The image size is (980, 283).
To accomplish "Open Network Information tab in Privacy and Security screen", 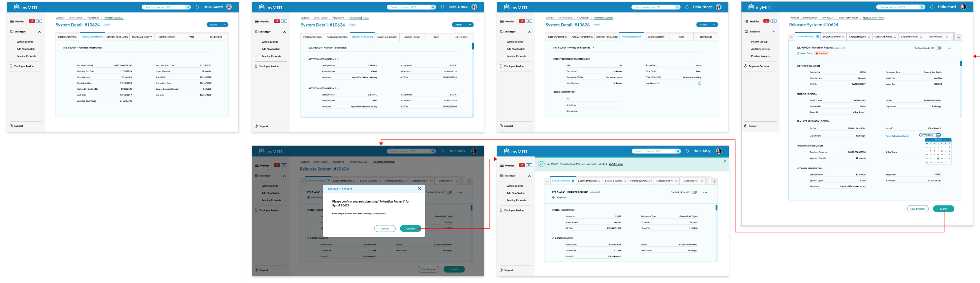I will click(607, 37).
